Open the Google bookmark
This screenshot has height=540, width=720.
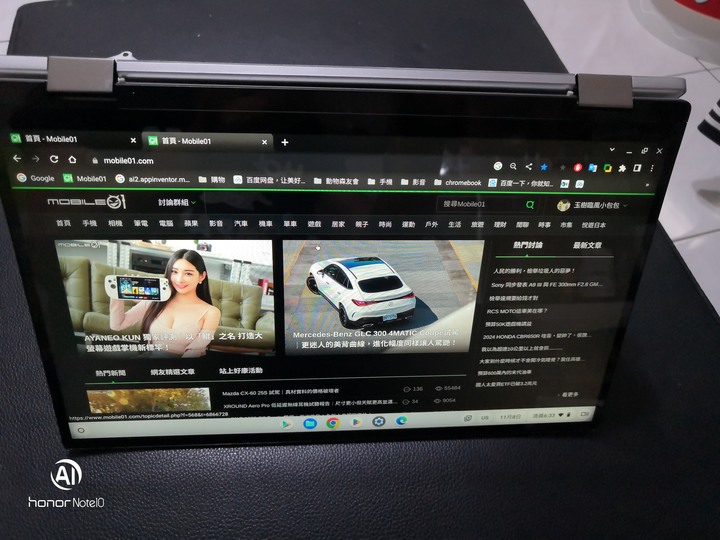click(x=35, y=178)
